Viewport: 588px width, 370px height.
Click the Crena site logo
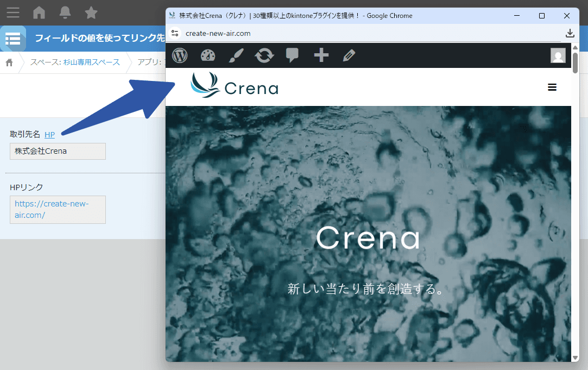click(235, 85)
